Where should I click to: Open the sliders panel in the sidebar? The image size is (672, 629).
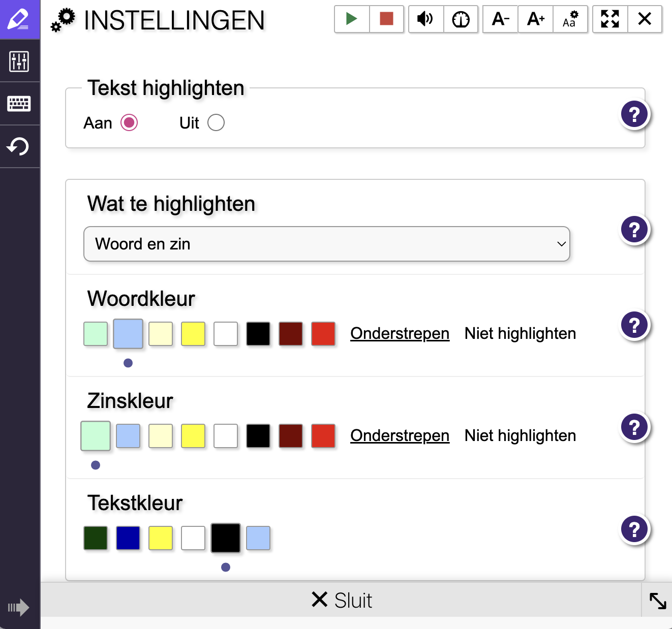click(x=19, y=61)
